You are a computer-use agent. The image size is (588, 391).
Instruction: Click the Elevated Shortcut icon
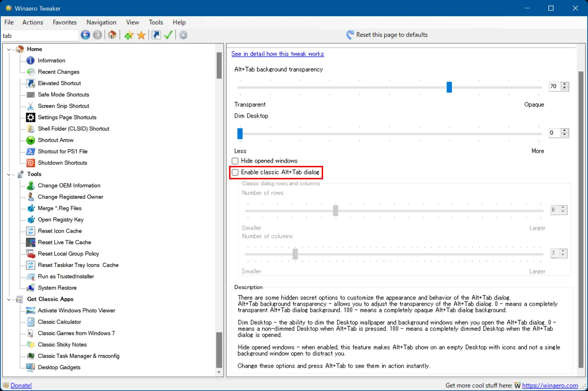tap(31, 83)
